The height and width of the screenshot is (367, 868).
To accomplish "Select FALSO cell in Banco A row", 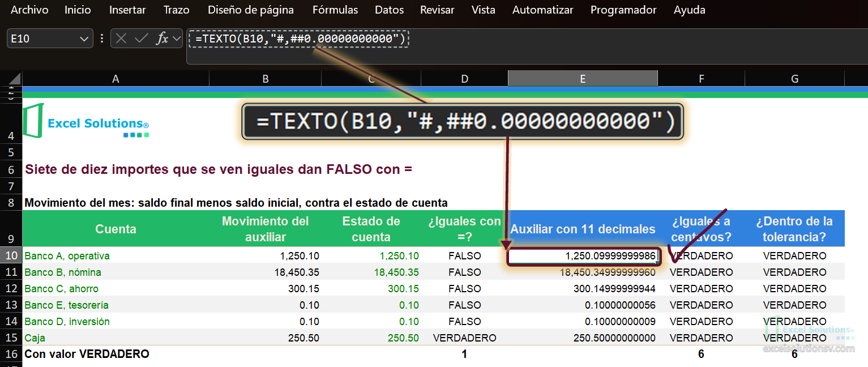I will (x=464, y=255).
